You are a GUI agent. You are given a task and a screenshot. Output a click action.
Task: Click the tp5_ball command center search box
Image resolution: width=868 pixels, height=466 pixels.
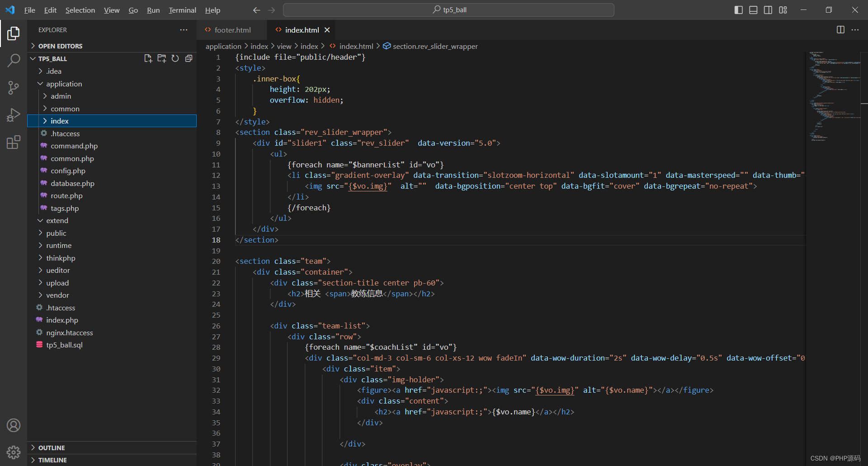click(x=448, y=10)
